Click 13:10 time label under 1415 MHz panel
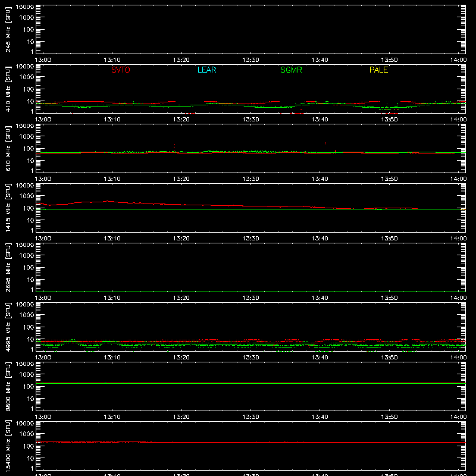476x476 pixels. (112, 239)
